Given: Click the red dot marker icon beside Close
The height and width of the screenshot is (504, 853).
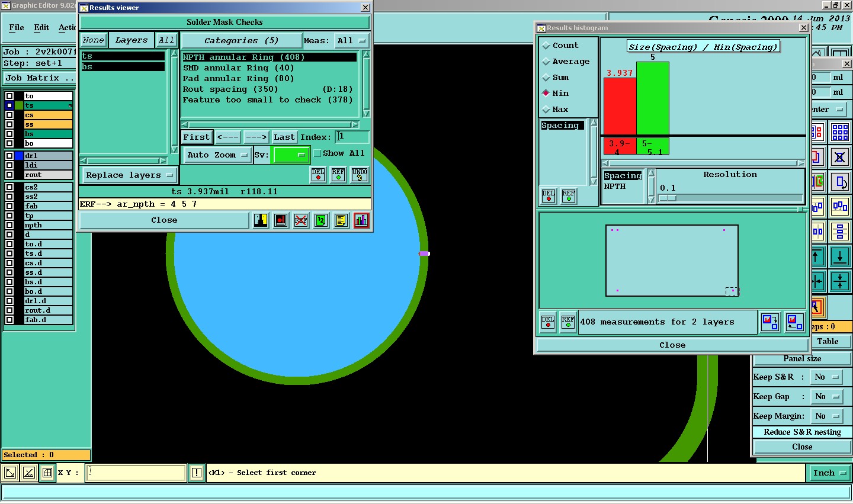Looking at the screenshot, I should click(x=281, y=220).
